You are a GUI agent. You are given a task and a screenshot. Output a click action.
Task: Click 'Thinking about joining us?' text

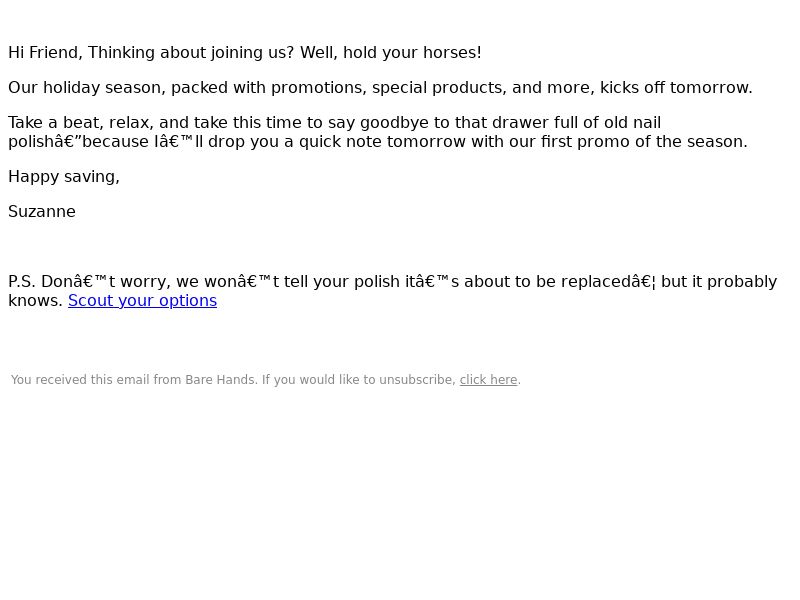coord(191,53)
